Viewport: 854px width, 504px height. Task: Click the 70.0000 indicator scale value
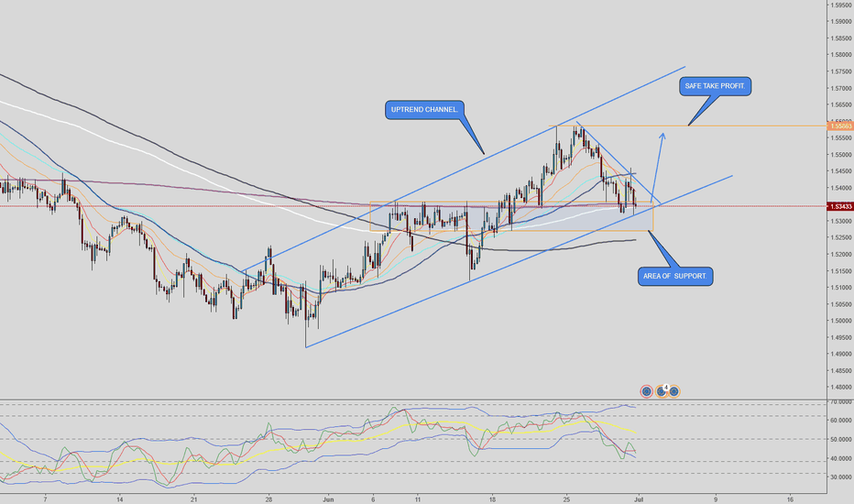click(841, 402)
